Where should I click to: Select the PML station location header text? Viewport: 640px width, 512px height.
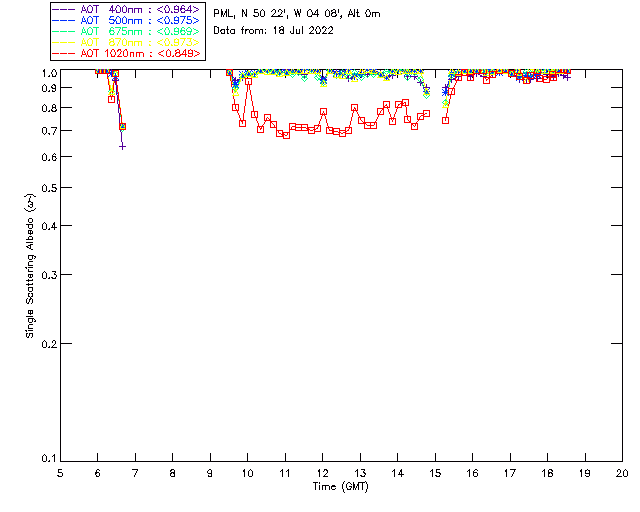(x=297, y=13)
